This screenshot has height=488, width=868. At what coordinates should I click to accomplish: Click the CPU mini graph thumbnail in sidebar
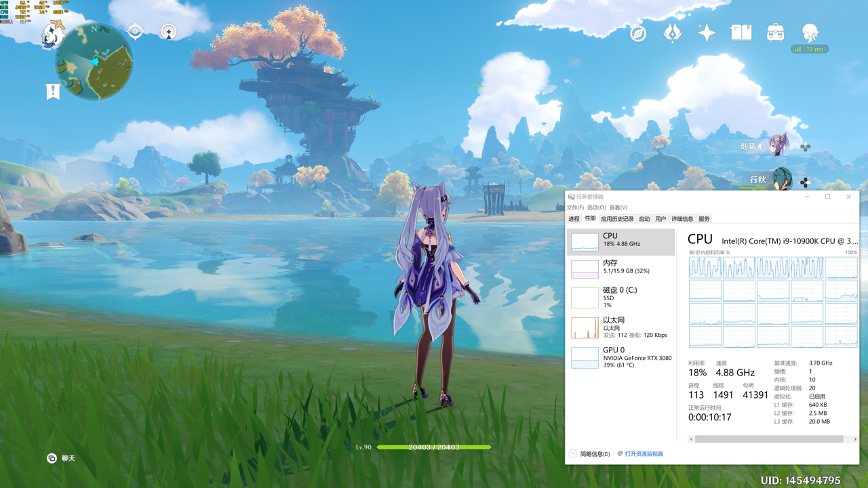click(585, 241)
